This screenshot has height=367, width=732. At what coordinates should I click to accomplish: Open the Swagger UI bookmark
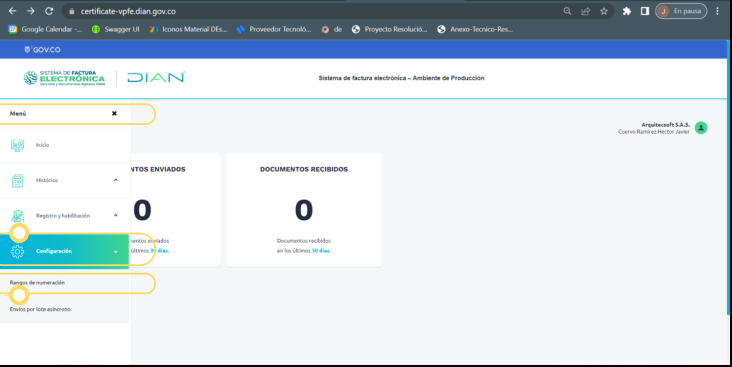(x=115, y=29)
